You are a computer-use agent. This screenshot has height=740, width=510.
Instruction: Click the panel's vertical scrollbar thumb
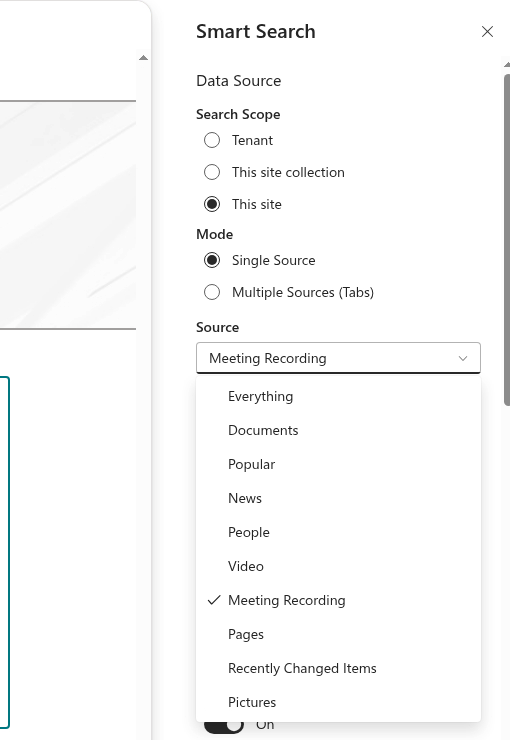[x=507, y=240]
